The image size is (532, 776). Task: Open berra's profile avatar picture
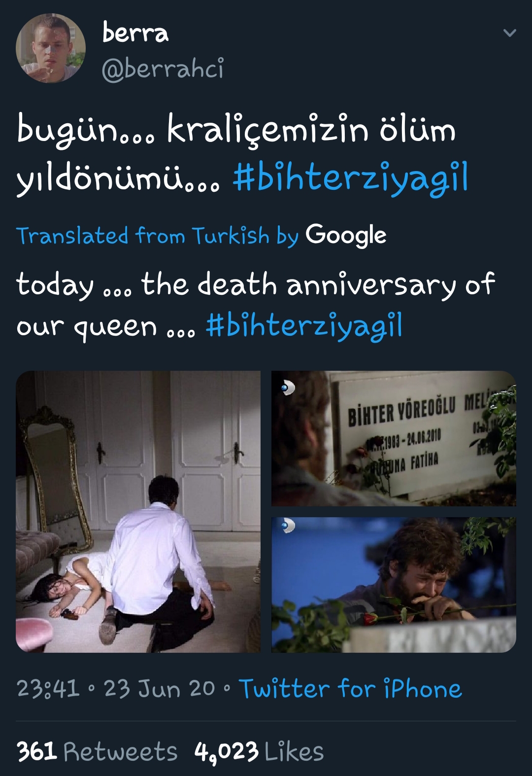pyautogui.click(x=51, y=48)
